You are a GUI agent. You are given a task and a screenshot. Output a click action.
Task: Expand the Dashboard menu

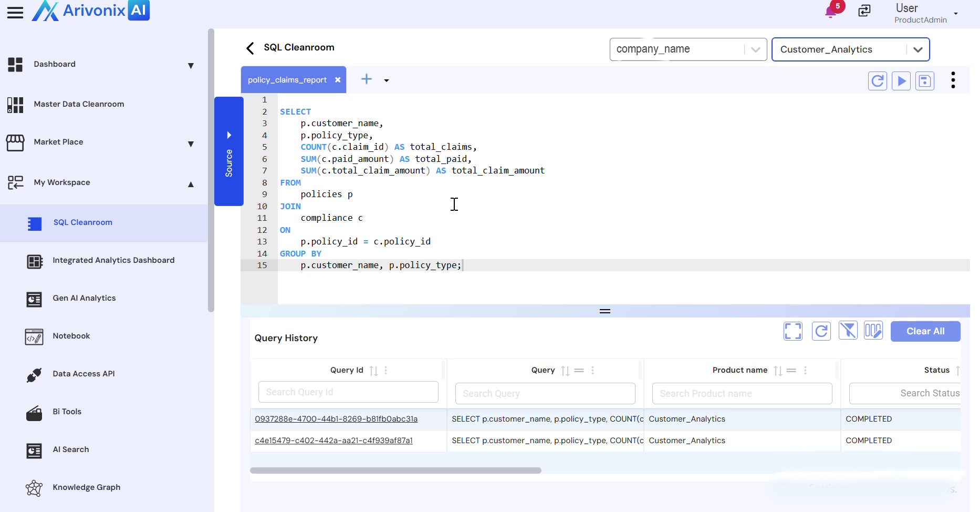tap(191, 66)
